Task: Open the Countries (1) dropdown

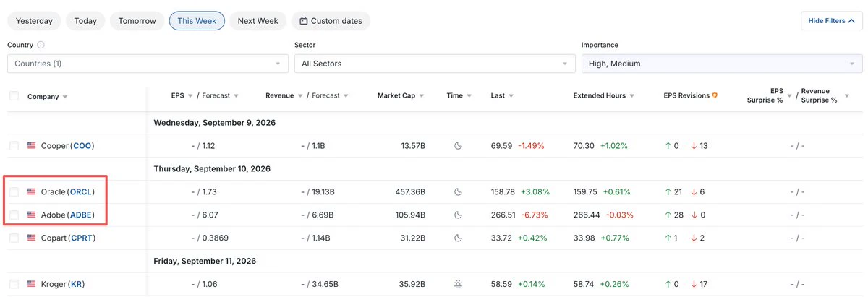Action: point(148,64)
